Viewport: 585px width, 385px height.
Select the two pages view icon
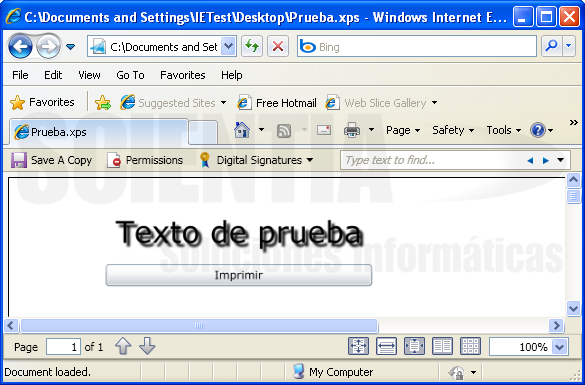[442, 346]
